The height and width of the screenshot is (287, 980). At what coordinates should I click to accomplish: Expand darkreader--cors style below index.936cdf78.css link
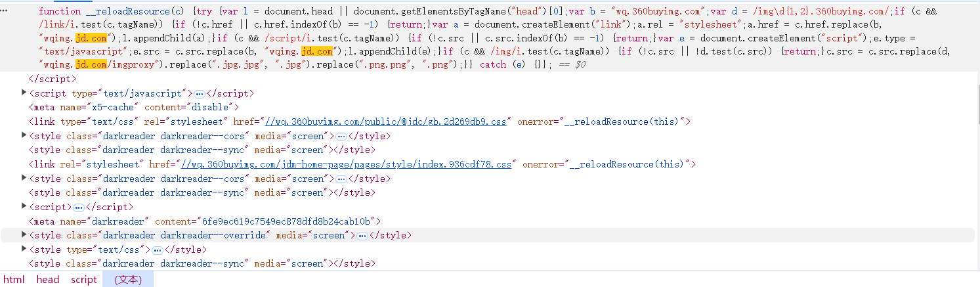25,179
